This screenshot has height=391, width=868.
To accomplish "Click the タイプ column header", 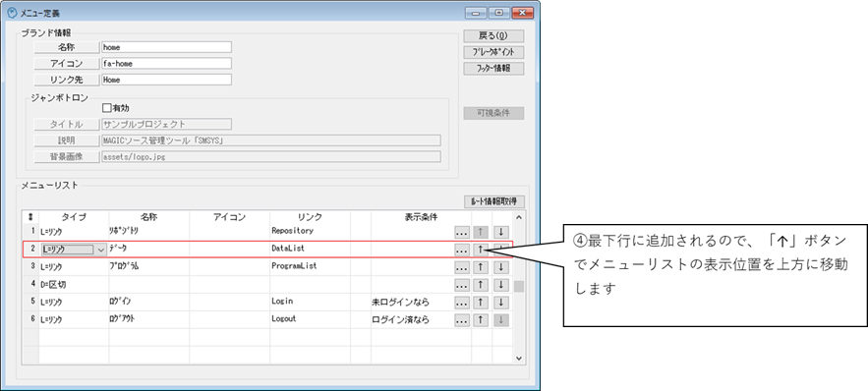I will pos(74,217).
